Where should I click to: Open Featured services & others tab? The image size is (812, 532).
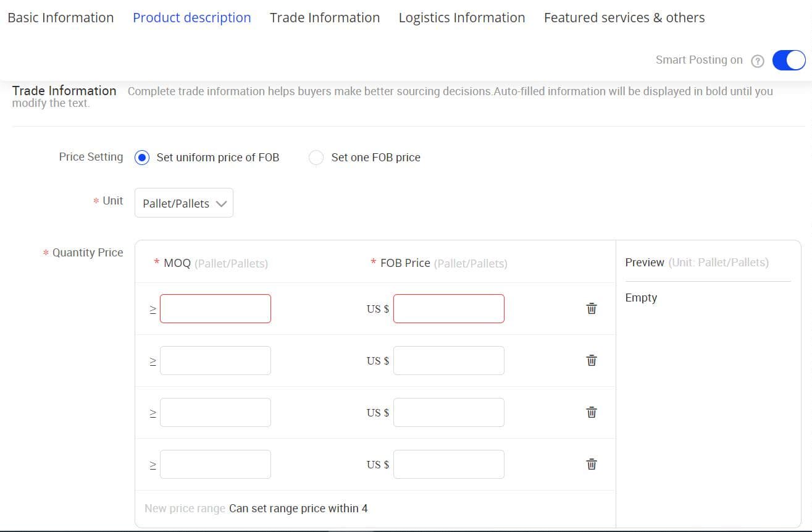point(624,17)
